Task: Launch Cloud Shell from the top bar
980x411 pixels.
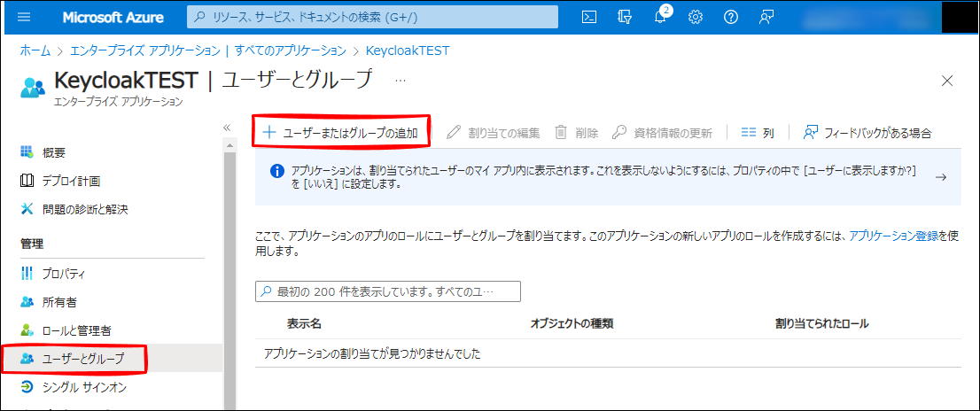Action: [x=588, y=18]
